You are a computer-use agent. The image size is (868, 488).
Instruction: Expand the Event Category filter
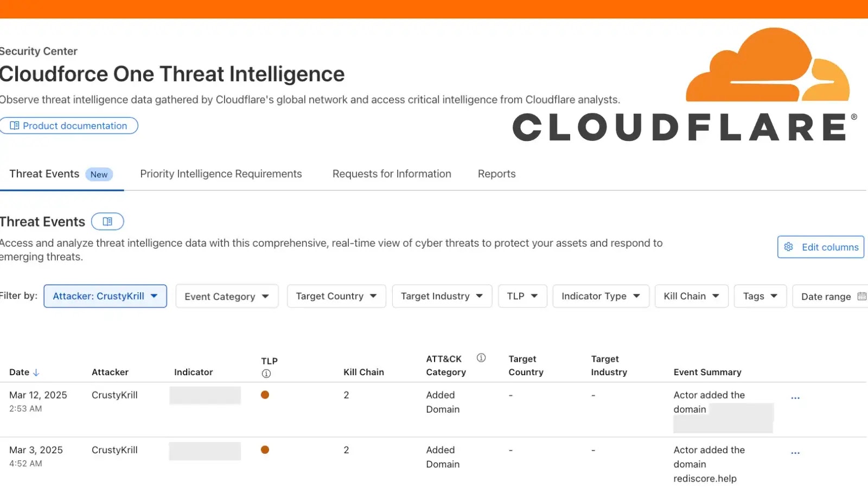click(x=227, y=296)
